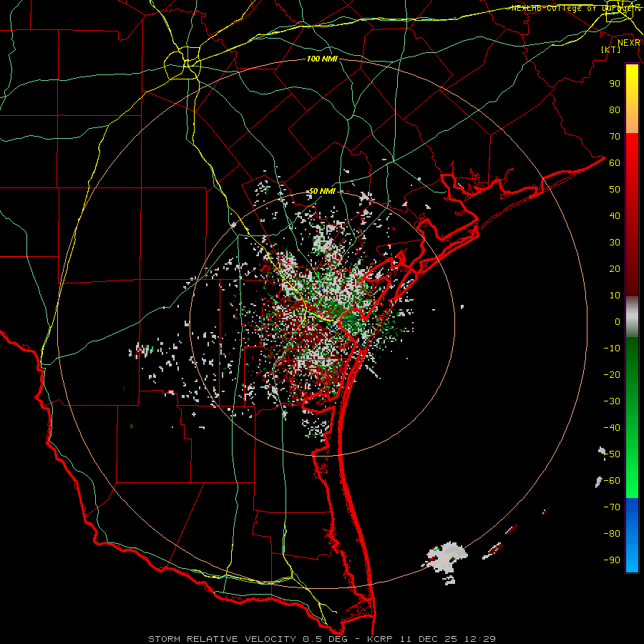This screenshot has height=644, width=644.
Task: Click the blue bottom segment of the color bar
Action: point(632,535)
